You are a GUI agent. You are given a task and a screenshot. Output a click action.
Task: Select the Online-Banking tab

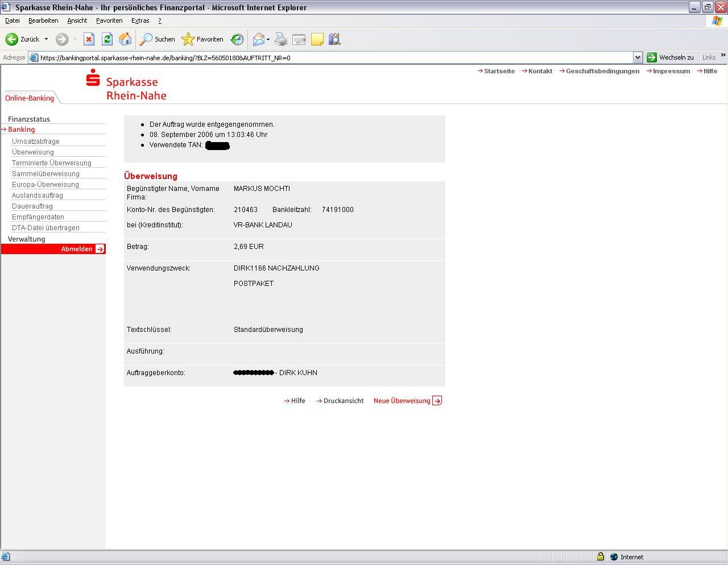30,98
